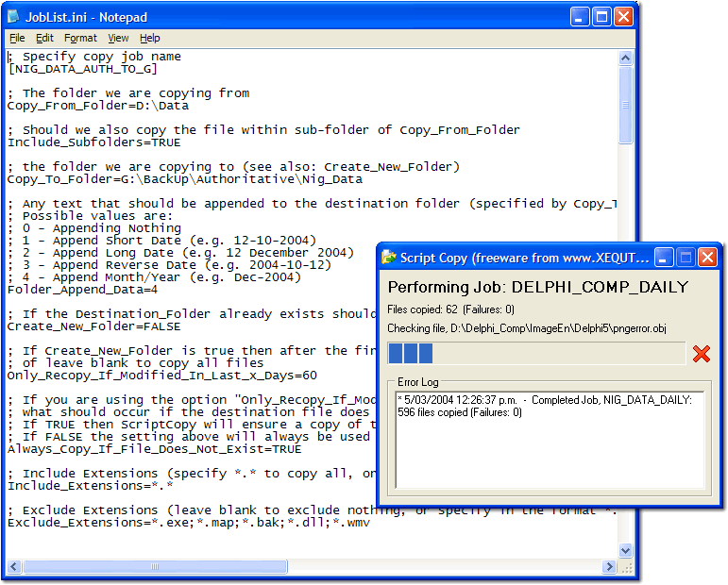728x585 pixels.
Task: Click the '; Possible values are:' comment line
Action: pos(90,216)
